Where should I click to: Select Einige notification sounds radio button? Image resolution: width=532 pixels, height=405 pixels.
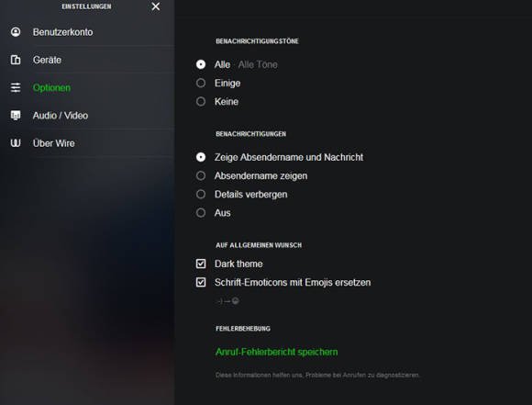[201, 83]
